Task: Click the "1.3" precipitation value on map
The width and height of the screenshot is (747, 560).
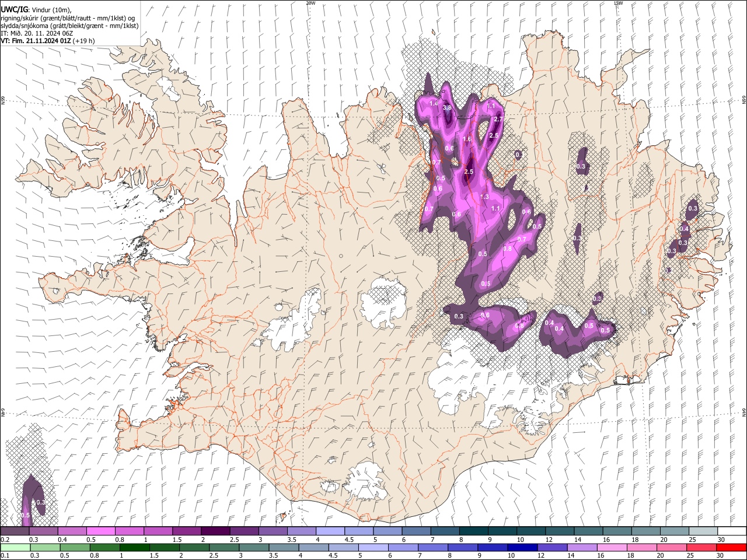Action: click(484, 197)
